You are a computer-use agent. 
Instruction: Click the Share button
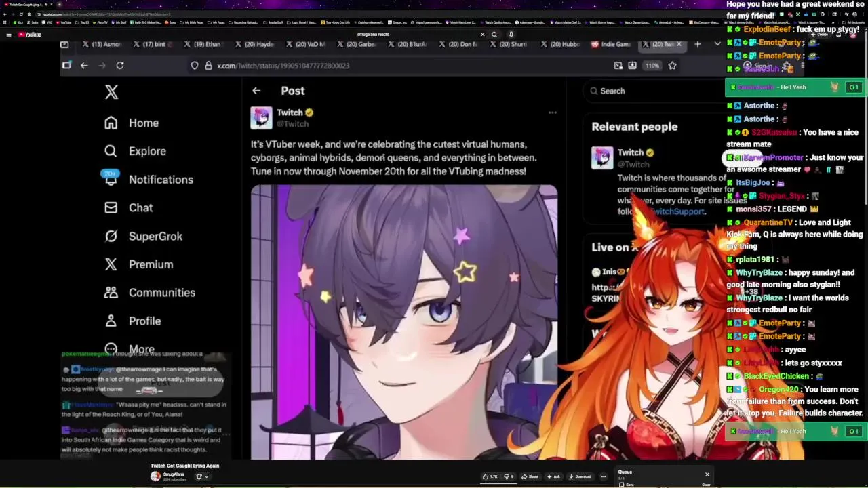[530, 476]
